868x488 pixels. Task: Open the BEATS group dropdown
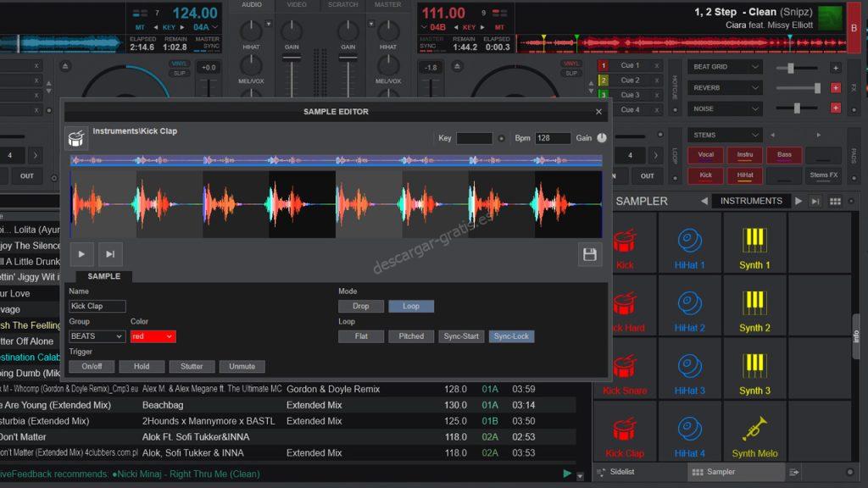click(x=96, y=336)
